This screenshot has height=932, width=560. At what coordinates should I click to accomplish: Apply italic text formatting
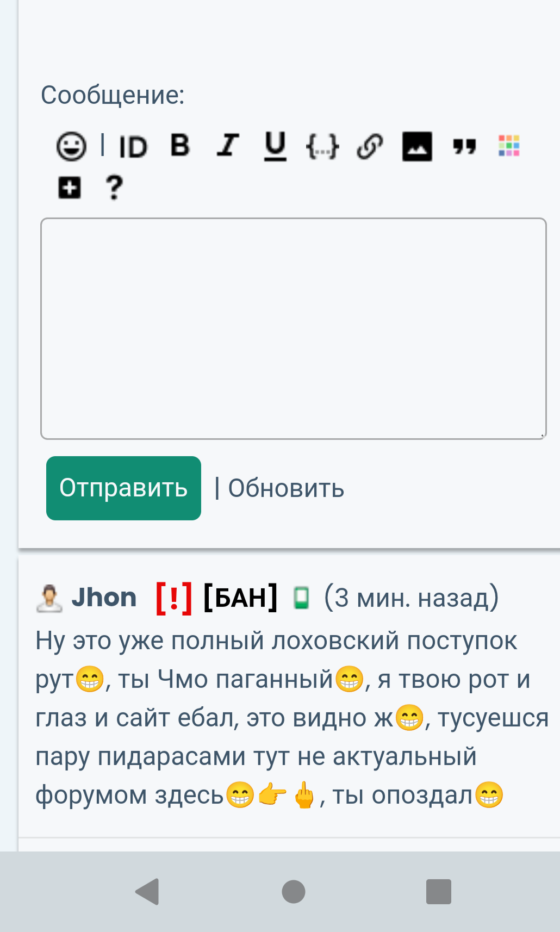228,145
